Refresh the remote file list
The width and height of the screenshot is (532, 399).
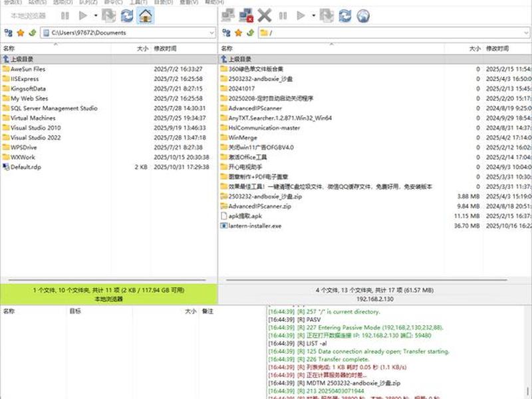[x=345, y=15]
